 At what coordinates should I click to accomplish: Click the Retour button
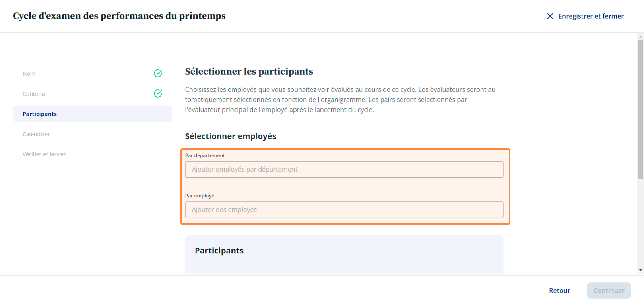pyautogui.click(x=559, y=290)
